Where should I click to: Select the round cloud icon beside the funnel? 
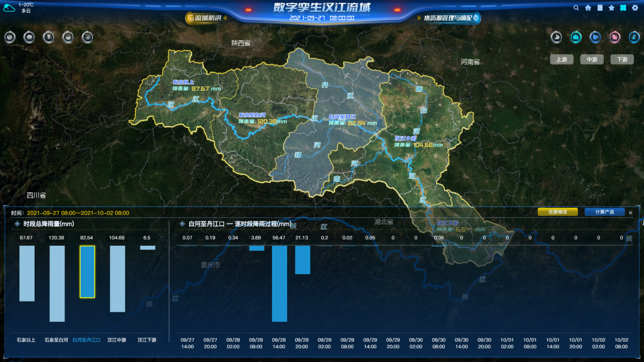[x=68, y=37]
